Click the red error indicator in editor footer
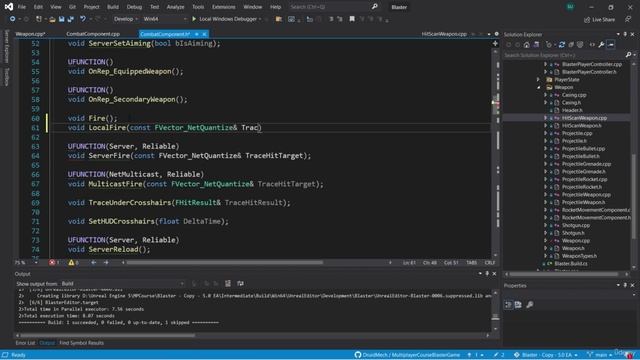The height and width of the screenshot is (360, 640). pyautogui.click(x=53, y=262)
